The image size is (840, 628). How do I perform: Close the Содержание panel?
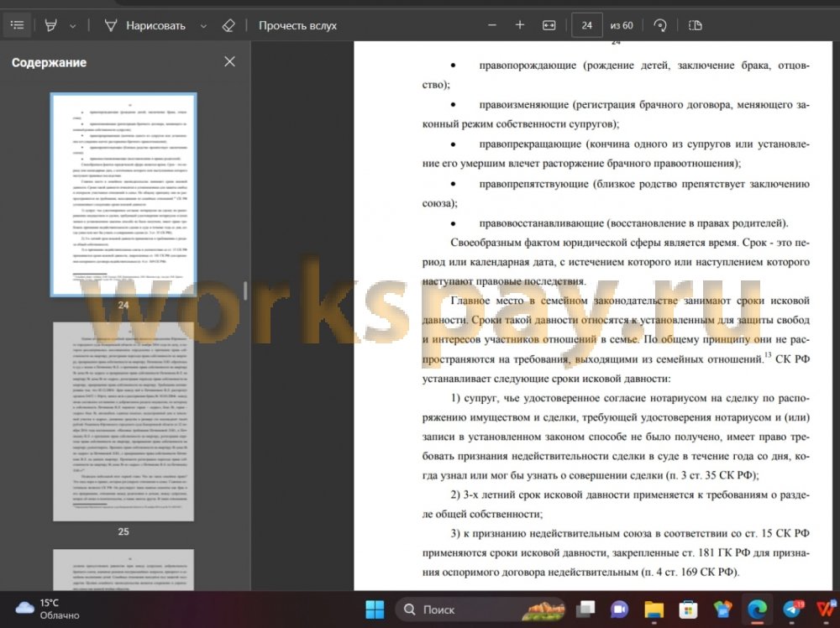click(230, 61)
